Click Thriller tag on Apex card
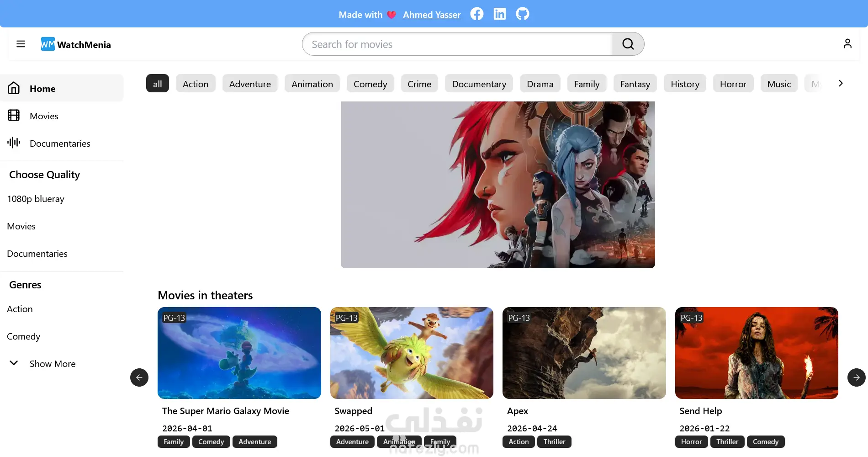This screenshot has height=457, width=868. tap(554, 442)
